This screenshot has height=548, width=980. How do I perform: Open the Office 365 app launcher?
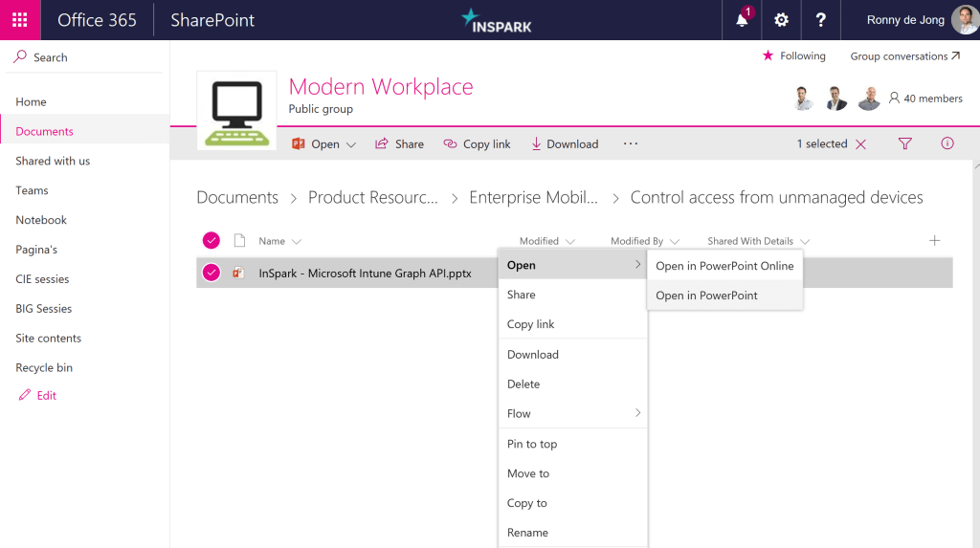[20, 20]
